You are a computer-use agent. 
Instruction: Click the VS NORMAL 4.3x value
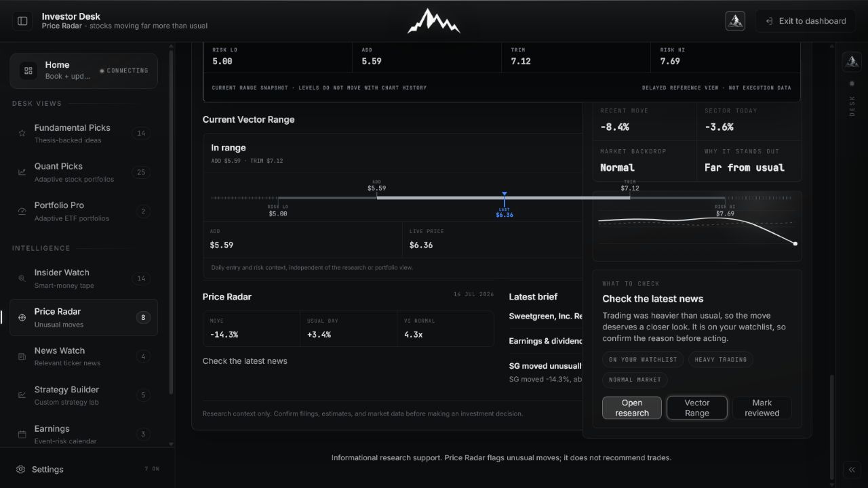coord(413,335)
